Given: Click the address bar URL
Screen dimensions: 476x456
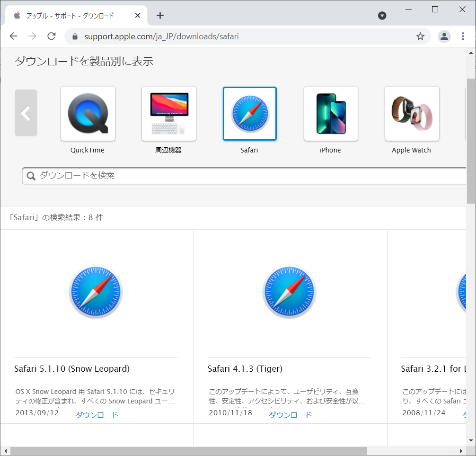Looking at the screenshot, I should coord(161,36).
